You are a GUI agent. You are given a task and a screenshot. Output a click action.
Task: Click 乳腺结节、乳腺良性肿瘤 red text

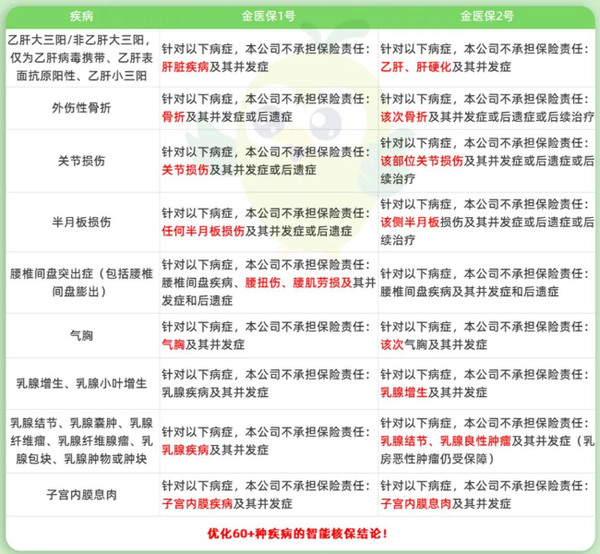click(445, 441)
